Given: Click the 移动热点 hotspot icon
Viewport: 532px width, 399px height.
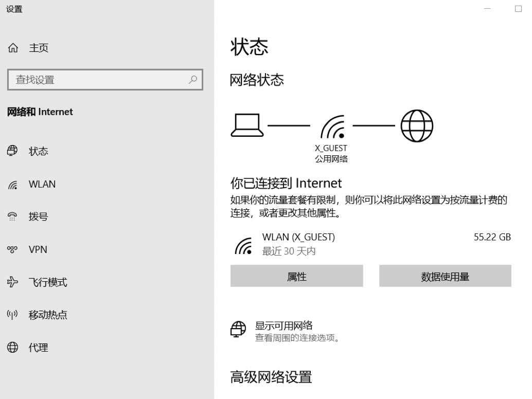Looking at the screenshot, I should 12,314.
